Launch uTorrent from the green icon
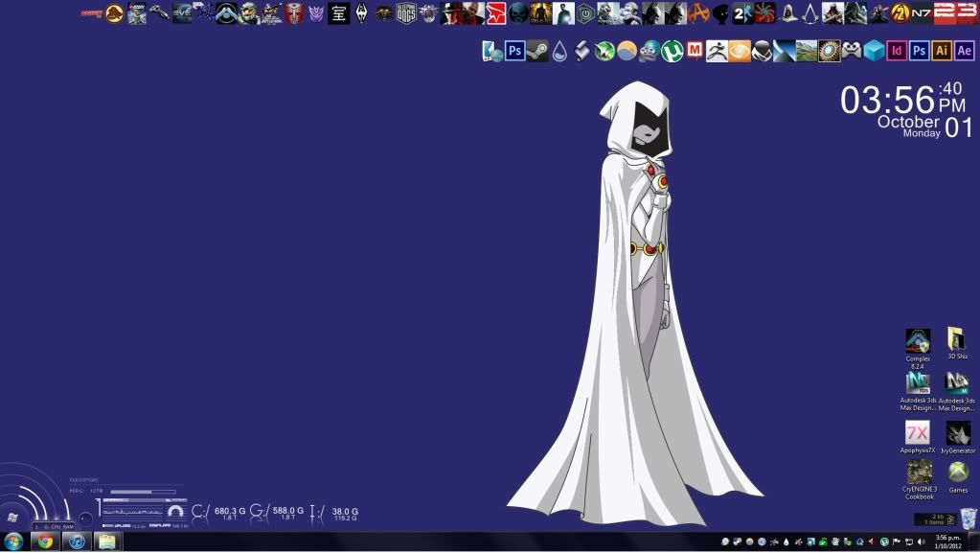The width and height of the screenshot is (980, 553). 672,51
